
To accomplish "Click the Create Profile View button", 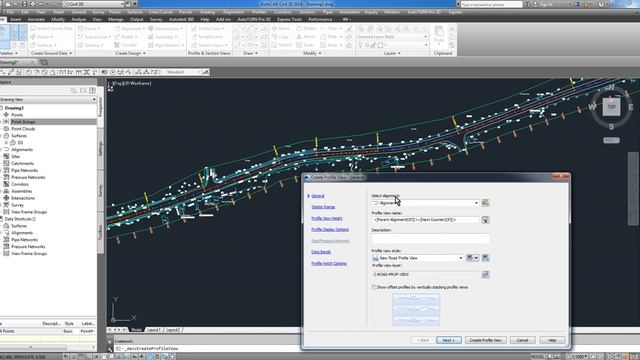I will coord(485,340).
